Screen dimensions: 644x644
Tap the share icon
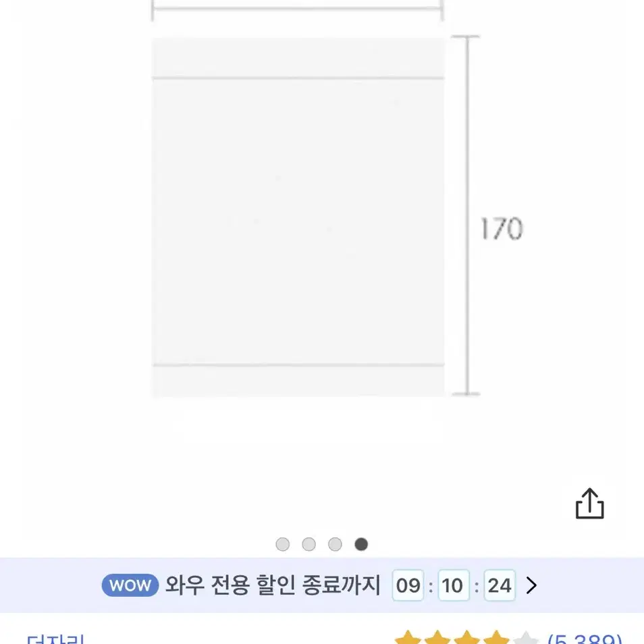coord(589,504)
